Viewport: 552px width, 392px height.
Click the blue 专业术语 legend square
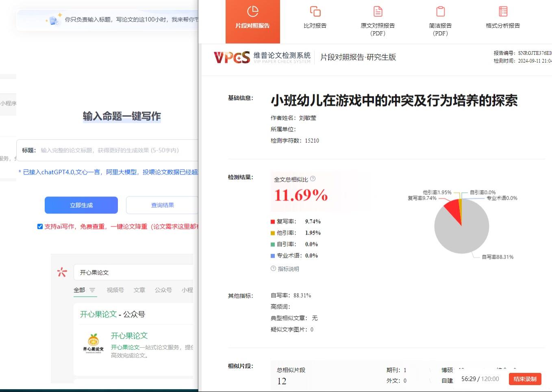click(273, 256)
